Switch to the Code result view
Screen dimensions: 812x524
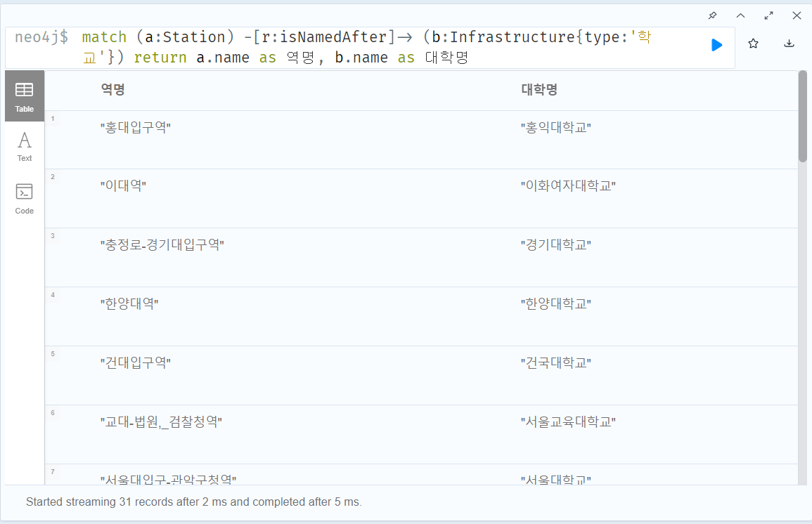tap(24, 195)
